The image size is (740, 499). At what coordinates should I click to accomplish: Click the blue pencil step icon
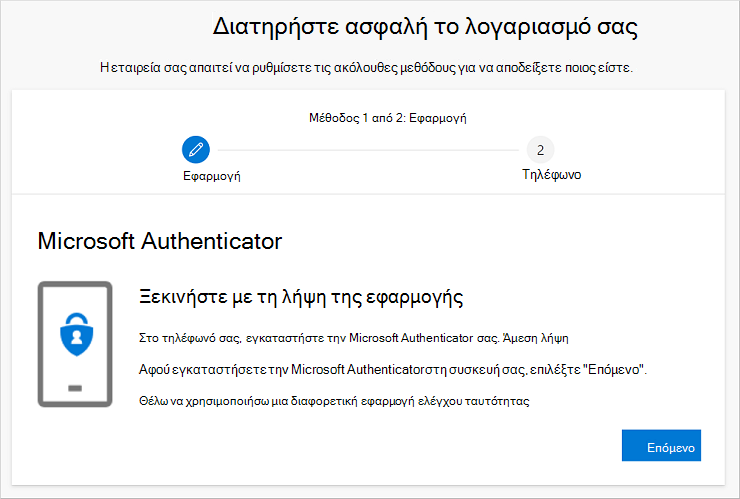[x=195, y=150]
